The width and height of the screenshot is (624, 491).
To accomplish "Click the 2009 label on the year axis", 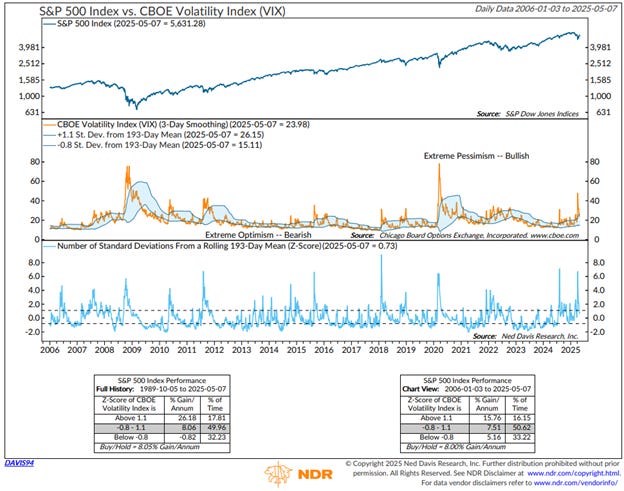I will (132, 350).
